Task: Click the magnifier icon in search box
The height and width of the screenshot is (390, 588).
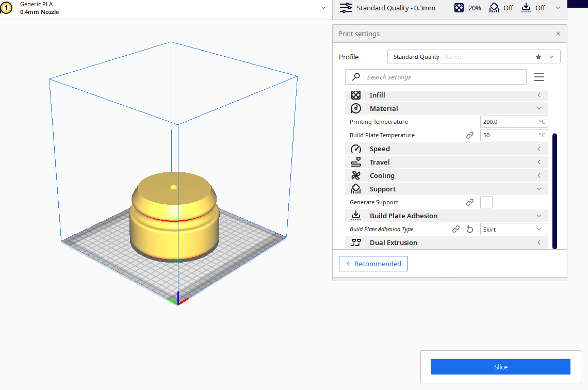Action: [356, 77]
